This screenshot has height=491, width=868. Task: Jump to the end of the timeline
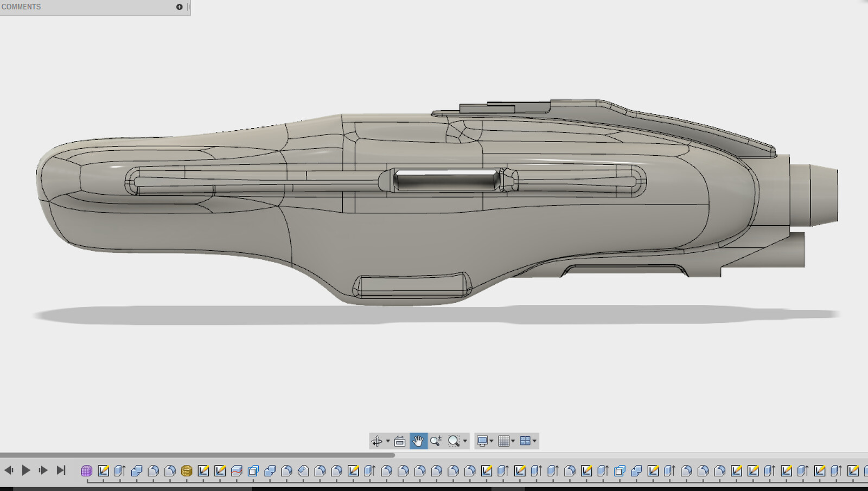point(61,470)
